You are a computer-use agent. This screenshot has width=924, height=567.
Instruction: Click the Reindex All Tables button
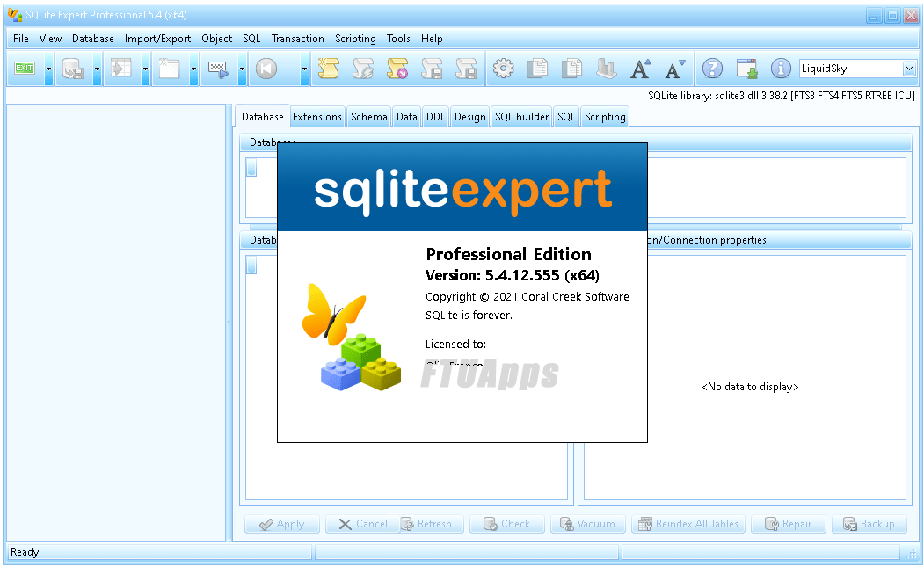688,524
